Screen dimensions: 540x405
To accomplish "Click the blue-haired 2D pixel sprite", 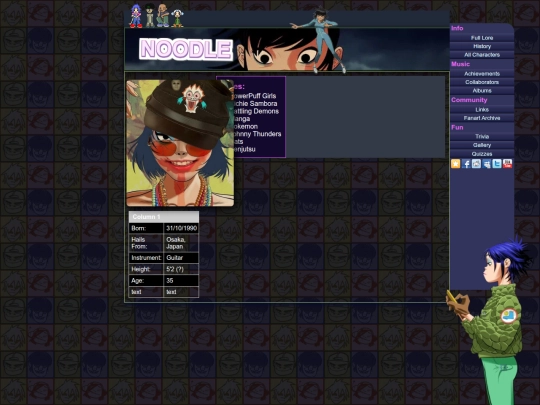I will pyautogui.click(x=135, y=16).
